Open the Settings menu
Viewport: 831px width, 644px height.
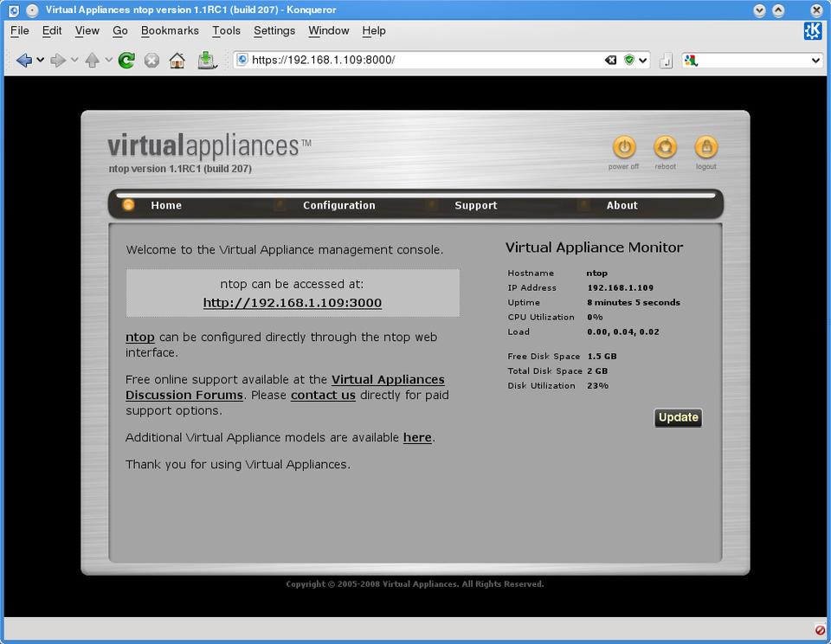pos(274,30)
